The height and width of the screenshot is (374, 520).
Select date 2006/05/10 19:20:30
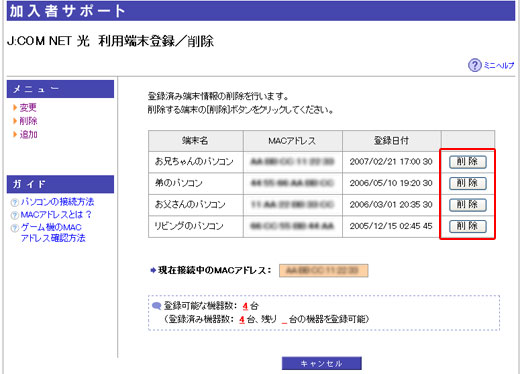391,183
